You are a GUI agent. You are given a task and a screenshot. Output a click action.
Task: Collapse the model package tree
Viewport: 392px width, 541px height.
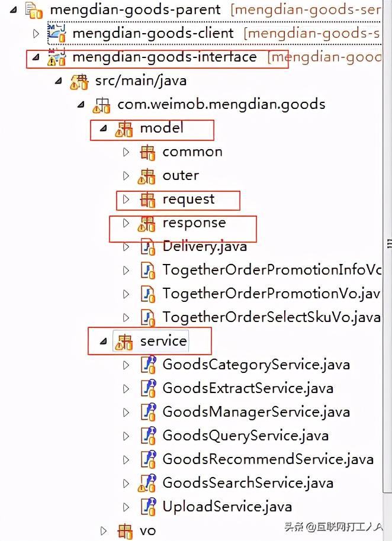click(x=103, y=128)
